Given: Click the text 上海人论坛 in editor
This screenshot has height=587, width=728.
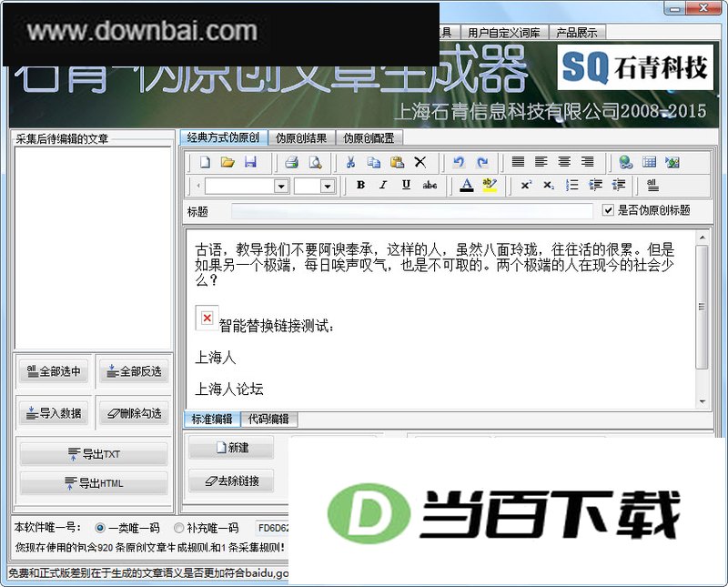Looking at the screenshot, I should coord(229,389).
